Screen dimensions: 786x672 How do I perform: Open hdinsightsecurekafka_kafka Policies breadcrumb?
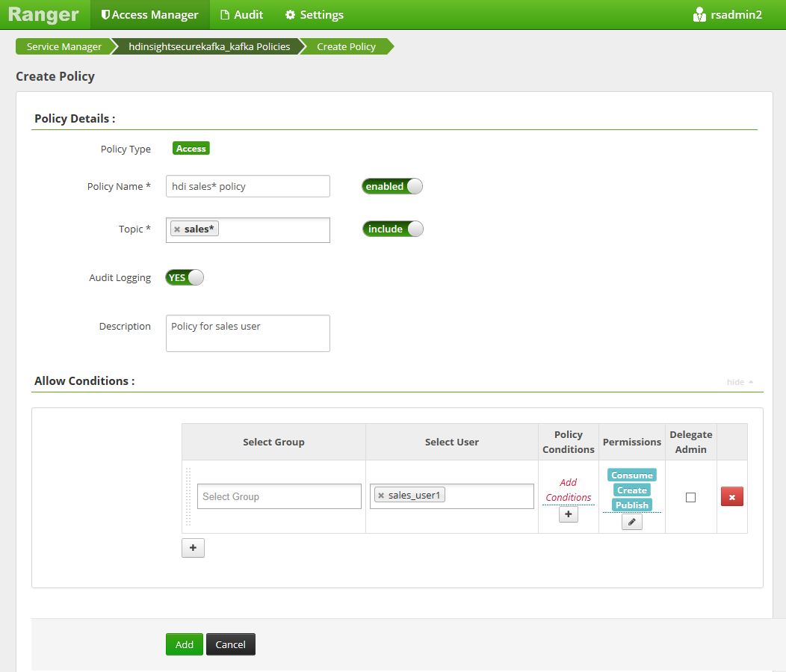coord(209,46)
